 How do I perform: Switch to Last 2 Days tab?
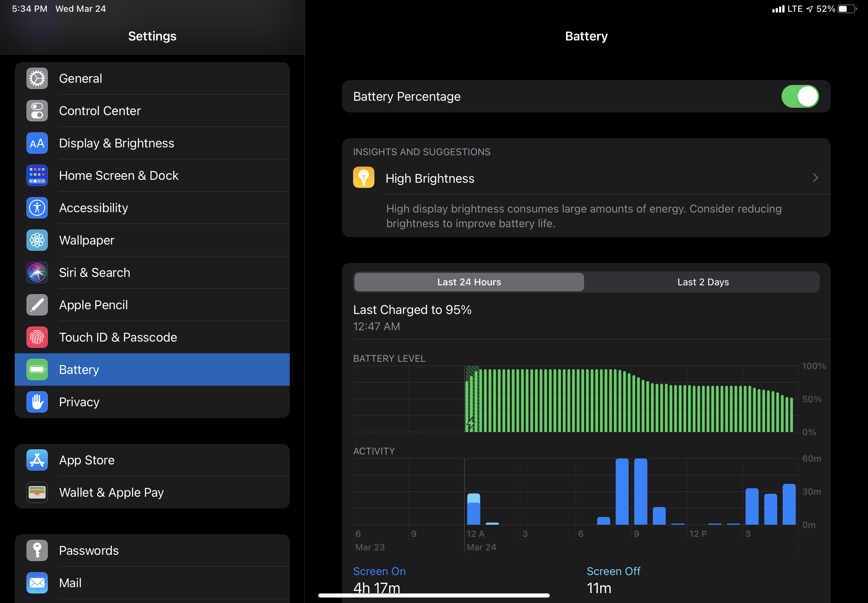702,282
